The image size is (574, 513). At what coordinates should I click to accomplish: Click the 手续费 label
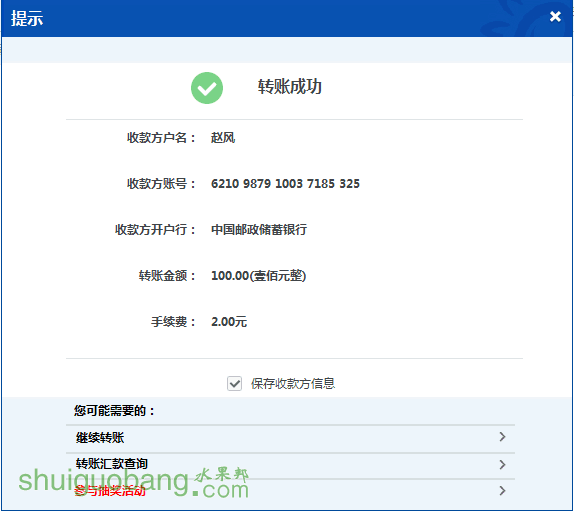click(x=173, y=321)
